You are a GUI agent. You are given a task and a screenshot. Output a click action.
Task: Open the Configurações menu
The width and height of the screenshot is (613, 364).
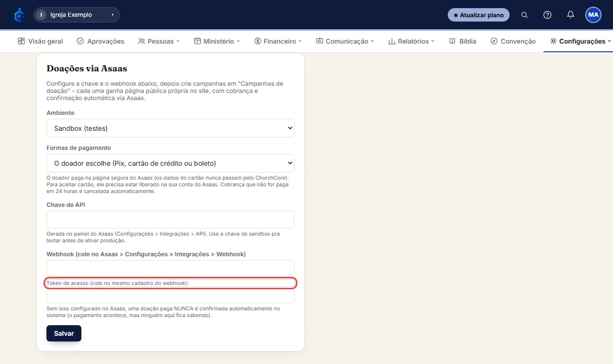tap(580, 41)
